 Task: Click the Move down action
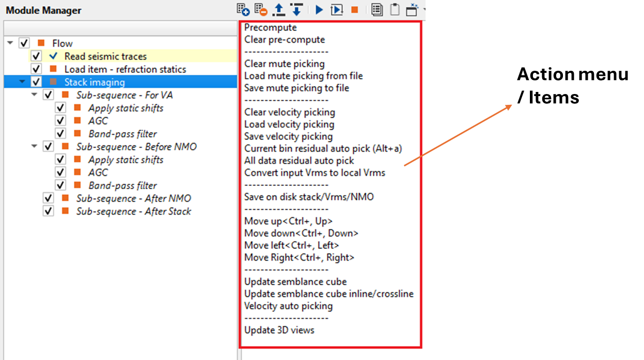[x=301, y=233]
